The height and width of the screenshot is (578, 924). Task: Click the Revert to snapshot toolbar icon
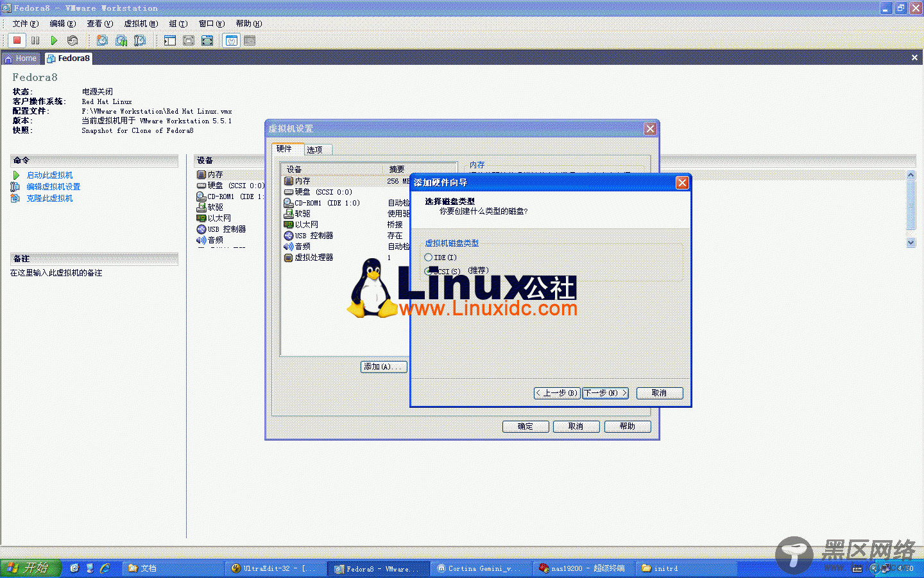(x=121, y=40)
